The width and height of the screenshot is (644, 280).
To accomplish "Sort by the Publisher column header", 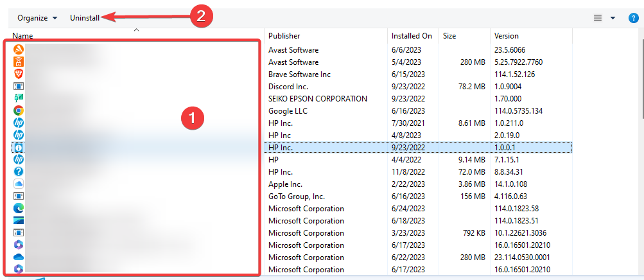I will coord(284,36).
